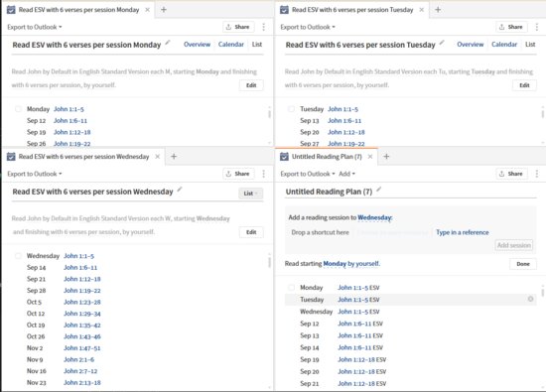
Task: Change the 'by yourself' reading option
Action: pos(363,264)
